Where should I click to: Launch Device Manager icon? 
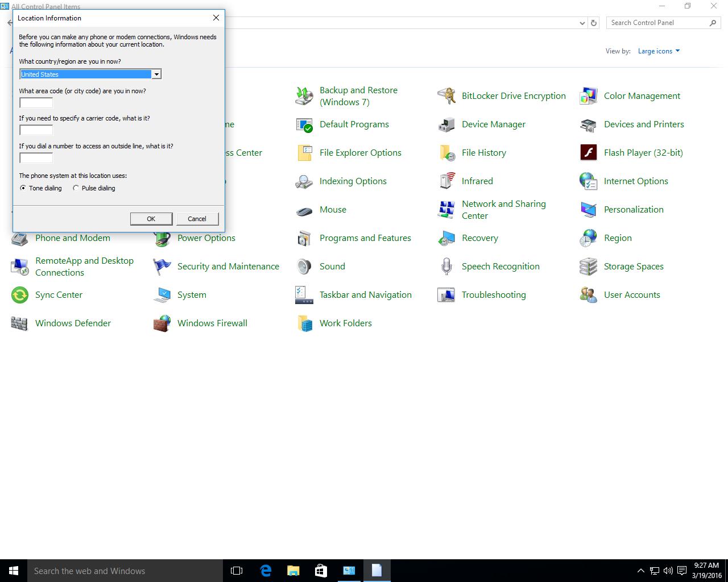point(446,124)
